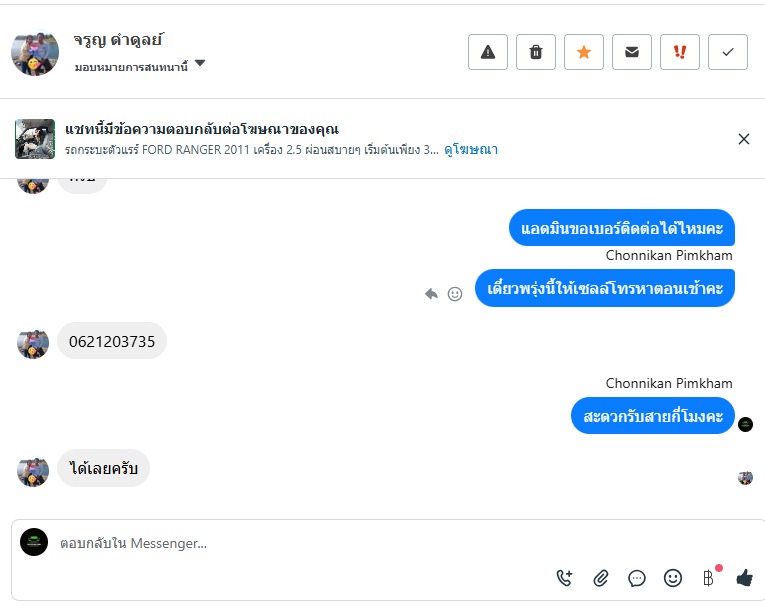
Task: Click the customer's profile picture in header
Action: 35,52
